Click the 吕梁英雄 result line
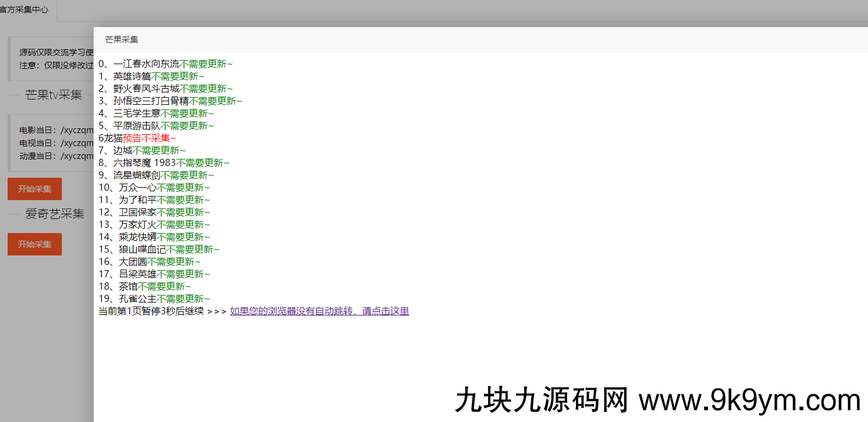Screen dimensions: 868x422 (137, 274)
